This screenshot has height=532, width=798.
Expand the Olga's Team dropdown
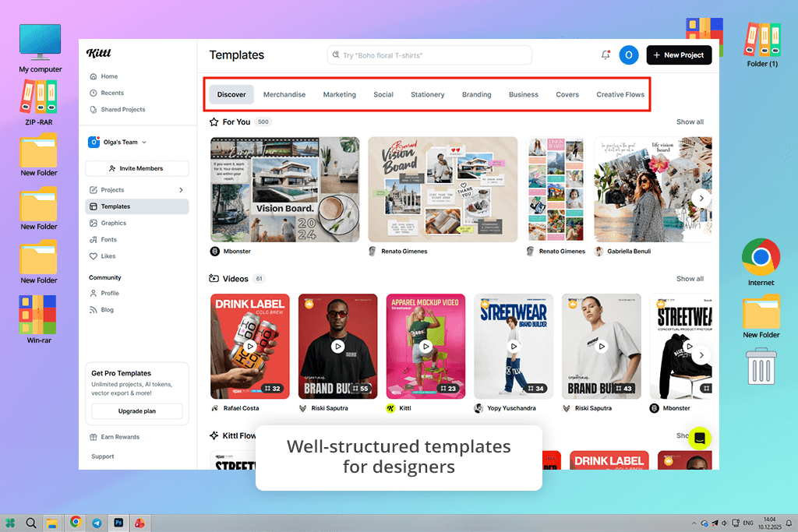pyautogui.click(x=117, y=142)
